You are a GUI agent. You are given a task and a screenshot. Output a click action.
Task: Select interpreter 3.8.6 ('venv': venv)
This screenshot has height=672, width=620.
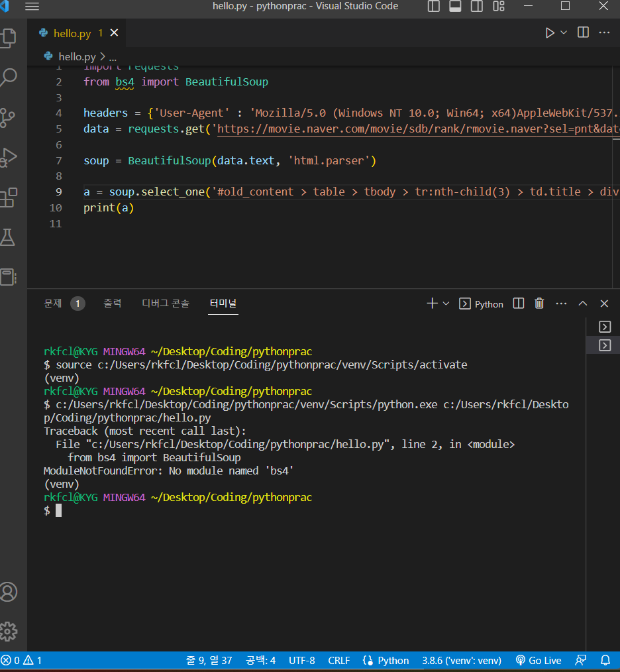(x=462, y=661)
